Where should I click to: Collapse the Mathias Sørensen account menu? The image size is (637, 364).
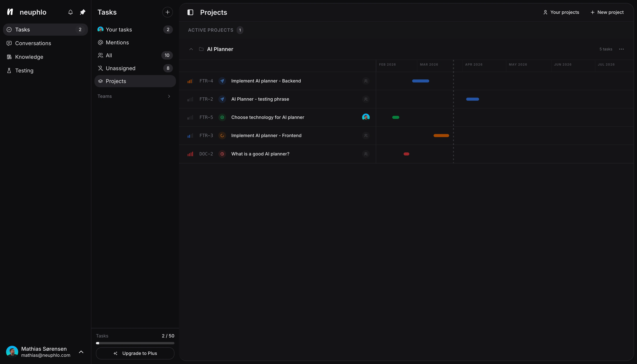point(81,352)
